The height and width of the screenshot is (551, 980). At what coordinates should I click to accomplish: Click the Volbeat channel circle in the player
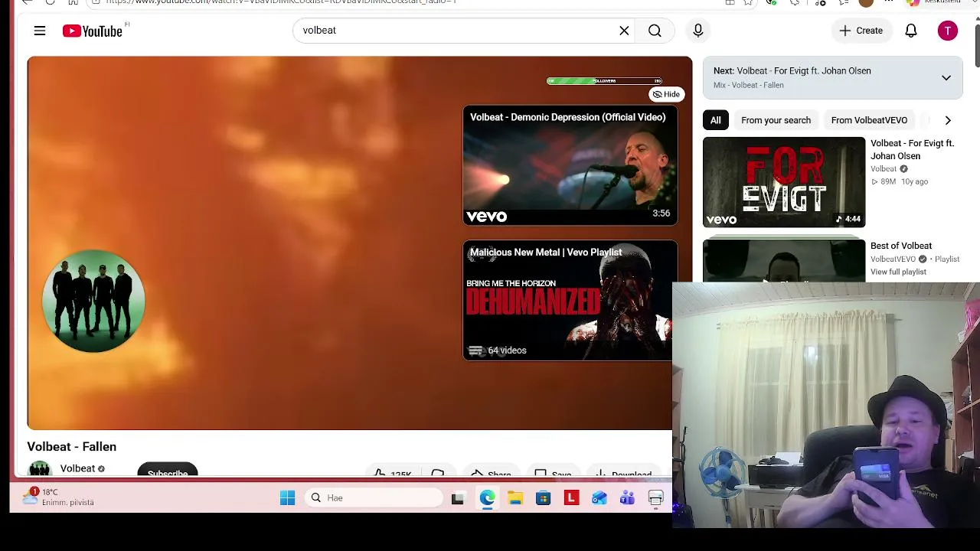point(93,301)
